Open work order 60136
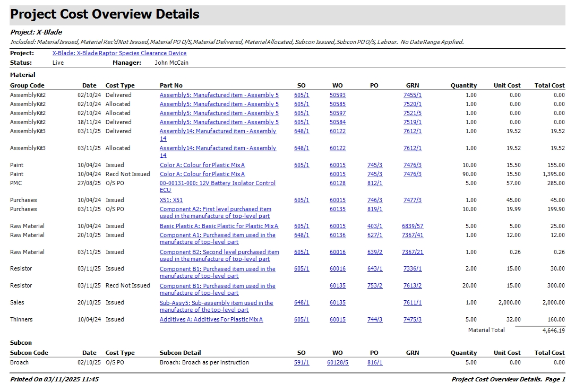Image resolution: width=575 pixels, height=392 pixels. (x=337, y=236)
